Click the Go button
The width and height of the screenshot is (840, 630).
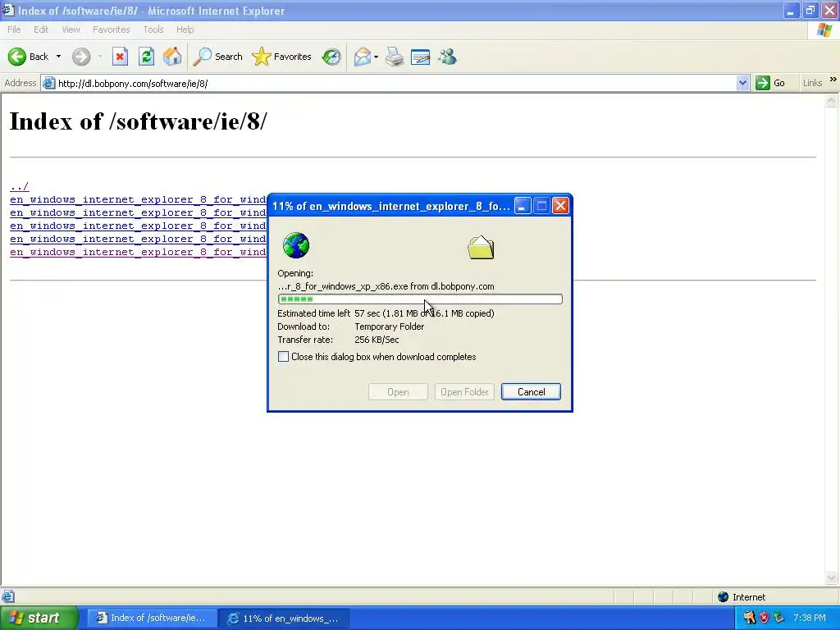click(770, 83)
